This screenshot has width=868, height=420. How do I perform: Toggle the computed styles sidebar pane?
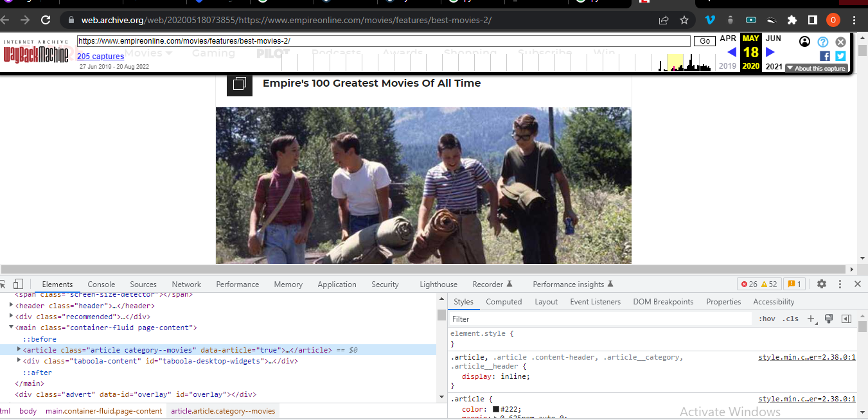[846, 319]
